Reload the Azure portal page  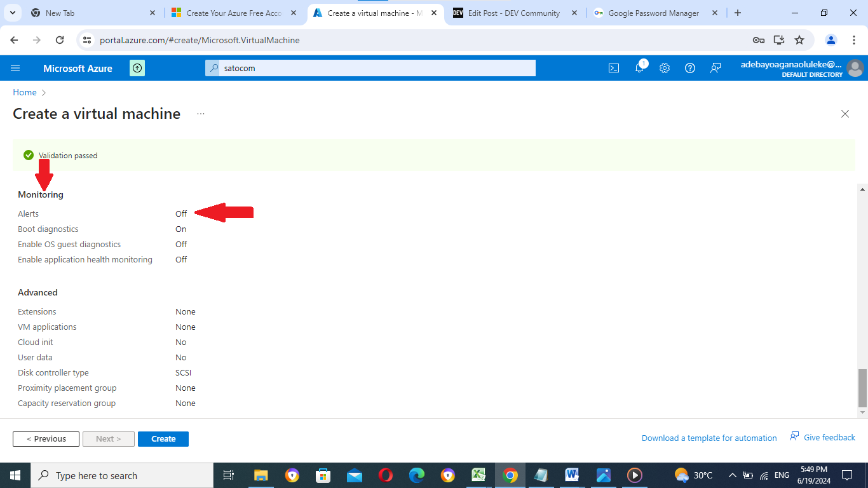pos(60,40)
